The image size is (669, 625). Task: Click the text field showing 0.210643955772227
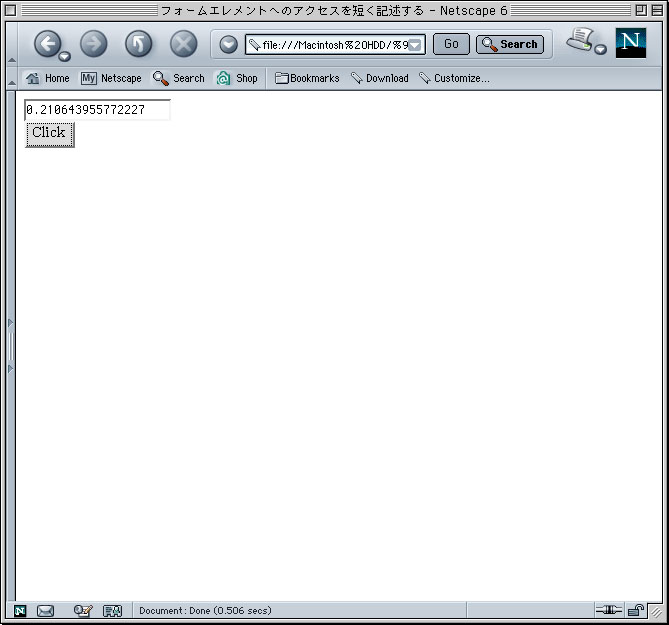coord(98,110)
